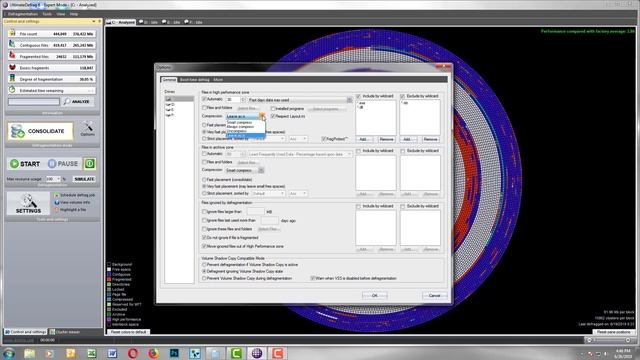Viewport: 640px width, 360px height.
Task: Toggle Installed programs checkbox
Action: click(273, 109)
